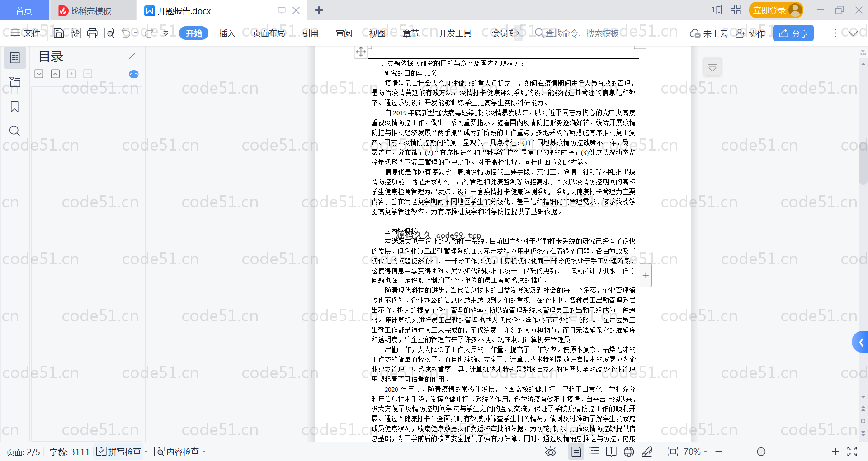Screen dimensions: 868x461
Task: Open print preview icon in toolbar
Action: click(x=109, y=33)
